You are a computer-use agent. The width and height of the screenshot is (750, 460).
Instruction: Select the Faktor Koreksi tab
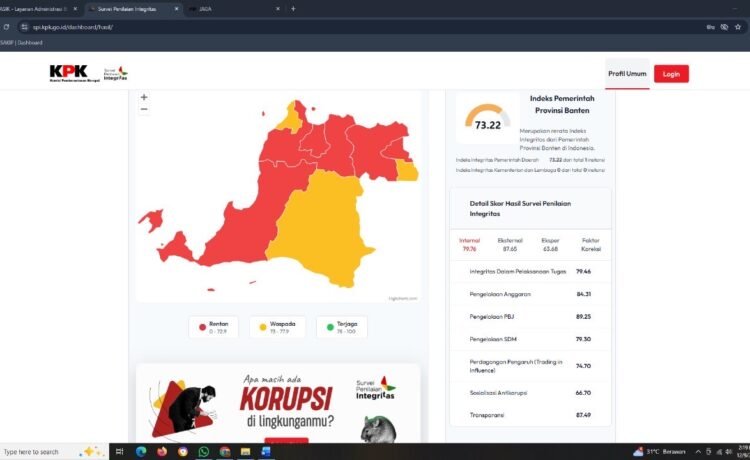pos(590,244)
